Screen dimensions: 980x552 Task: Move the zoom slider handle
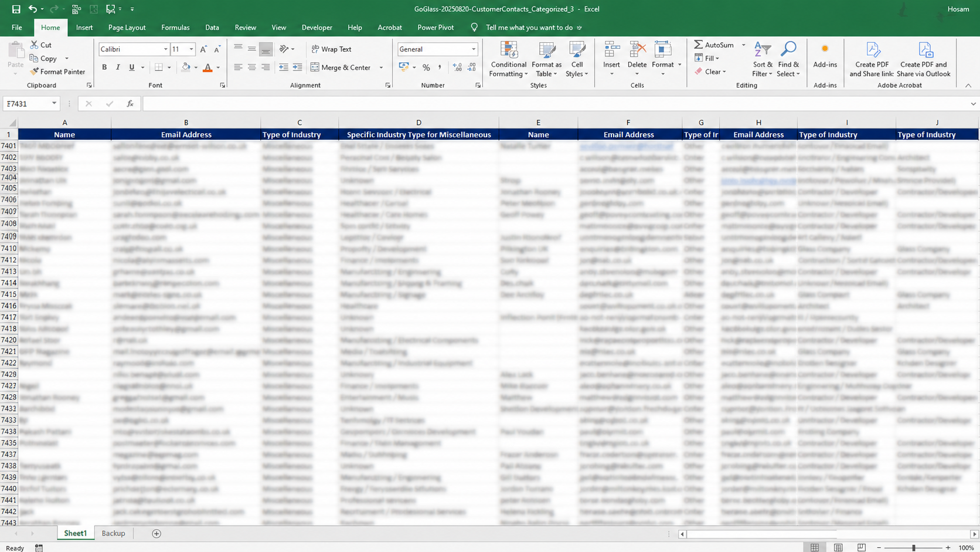coord(913,547)
